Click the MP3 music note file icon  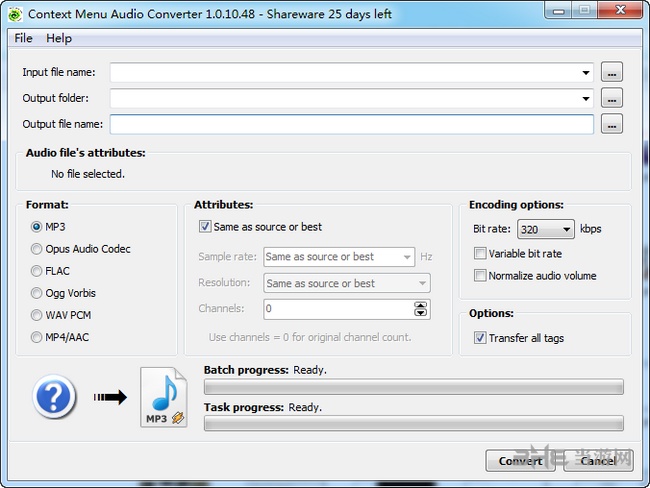(164, 397)
